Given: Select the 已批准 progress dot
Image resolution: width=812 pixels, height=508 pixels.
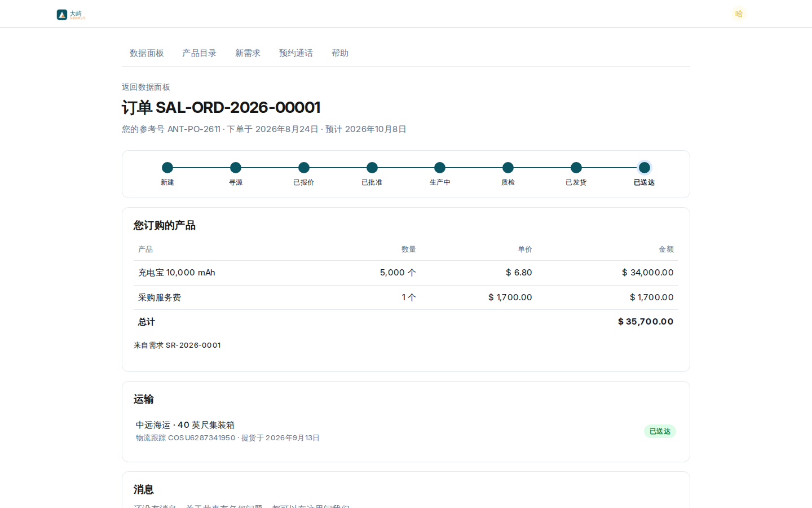Looking at the screenshot, I should (372, 168).
